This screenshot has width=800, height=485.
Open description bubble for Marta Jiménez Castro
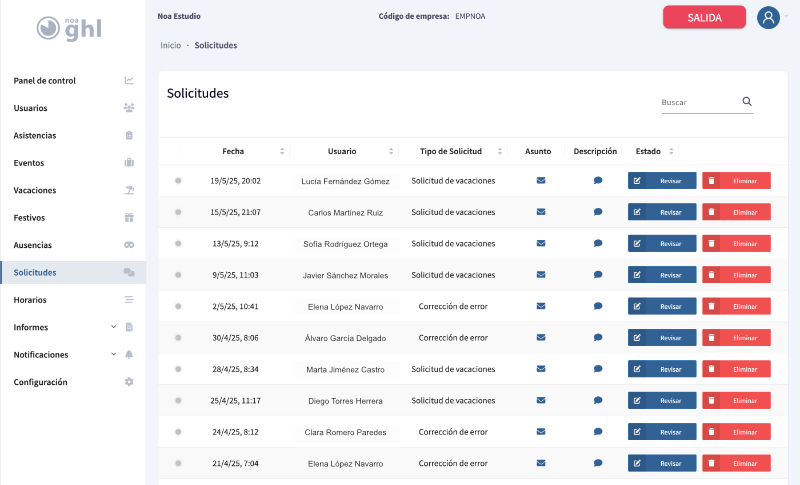pos(598,369)
